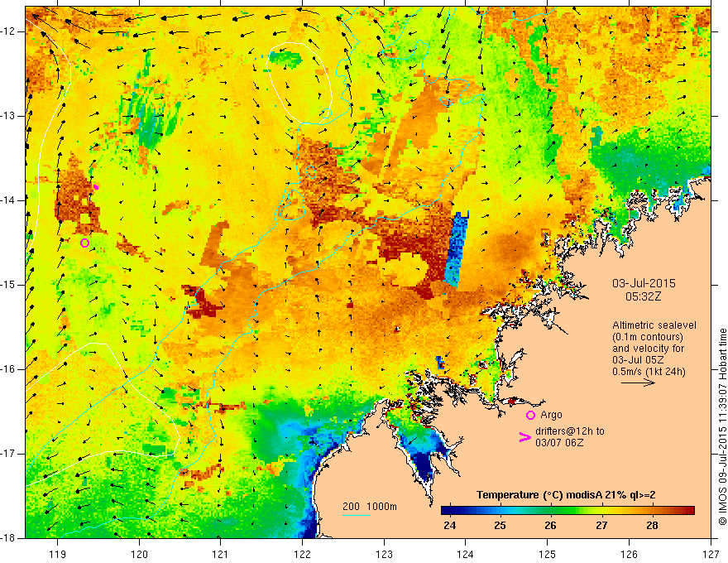Click the '03-Jul 05Z' text
728x563 pixels.
[x=638, y=360]
